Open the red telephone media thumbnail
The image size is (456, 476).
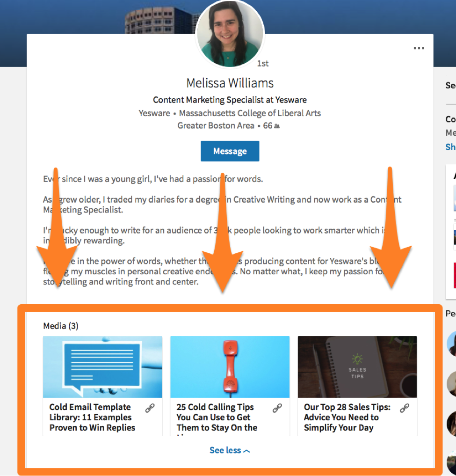pyautogui.click(x=230, y=367)
